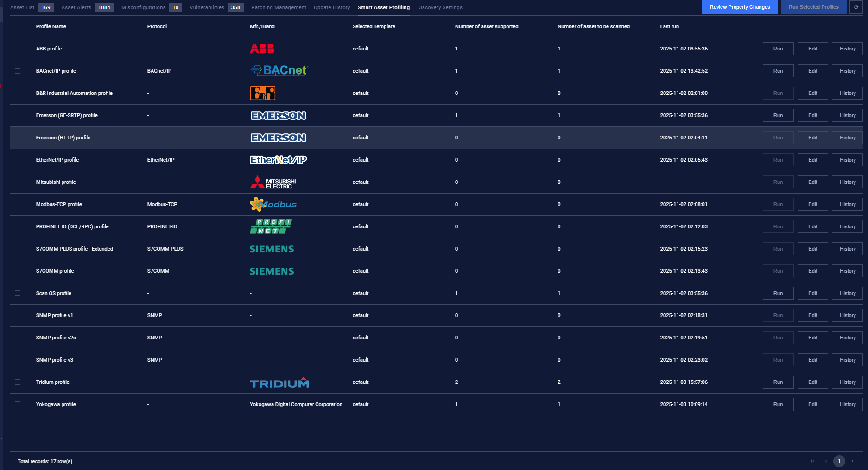
Task: Toggle the select-all profiles checkbox
Action: click(x=18, y=26)
